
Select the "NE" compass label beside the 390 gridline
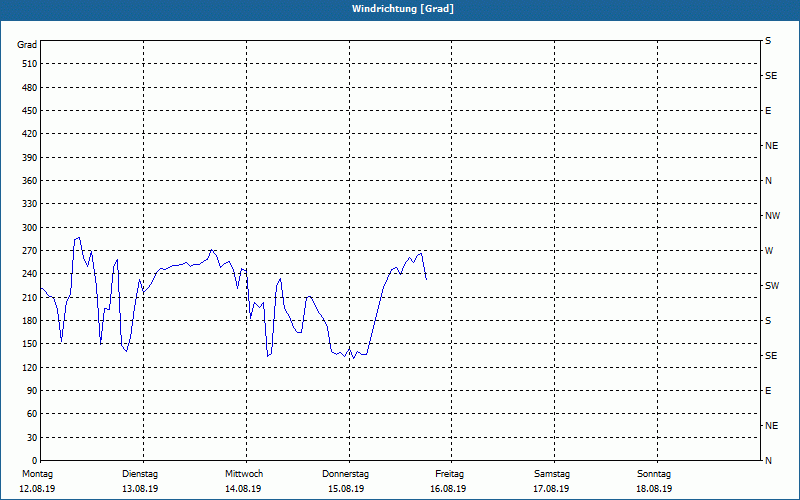tap(771, 146)
